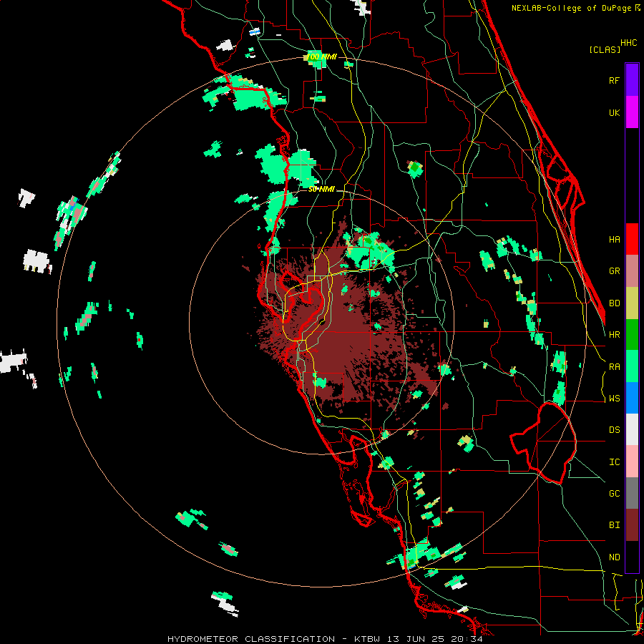Image resolution: width=644 pixels, height=644 pixels.
Task: Click the 'ND' legend label
Action: [x=614, y=557]
